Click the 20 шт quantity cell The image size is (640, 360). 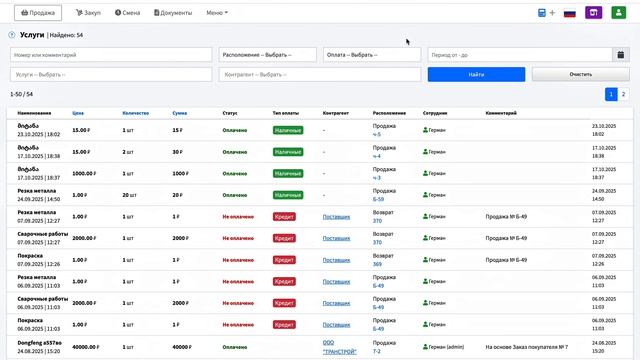(129, 195)
